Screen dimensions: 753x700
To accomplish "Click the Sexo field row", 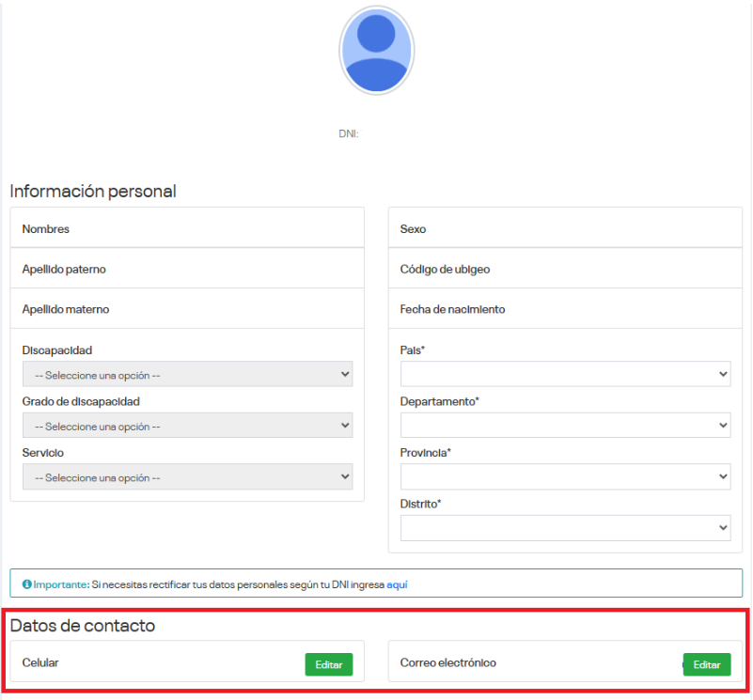I will (565, 228).
